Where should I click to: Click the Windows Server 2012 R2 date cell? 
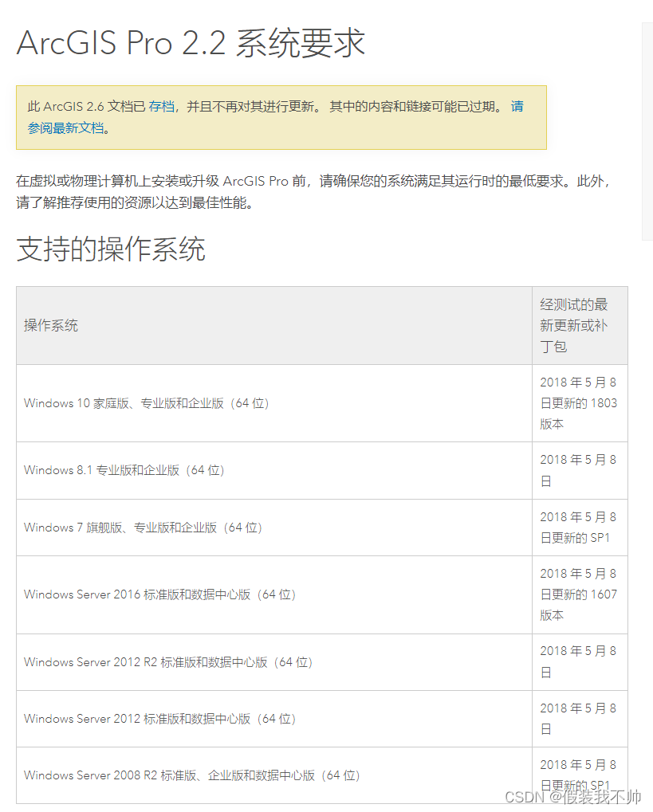tap(580, 662)
